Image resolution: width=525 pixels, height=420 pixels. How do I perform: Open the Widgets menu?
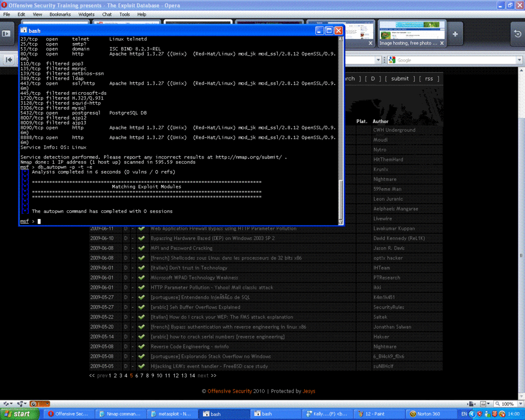[x=86, y=14]
